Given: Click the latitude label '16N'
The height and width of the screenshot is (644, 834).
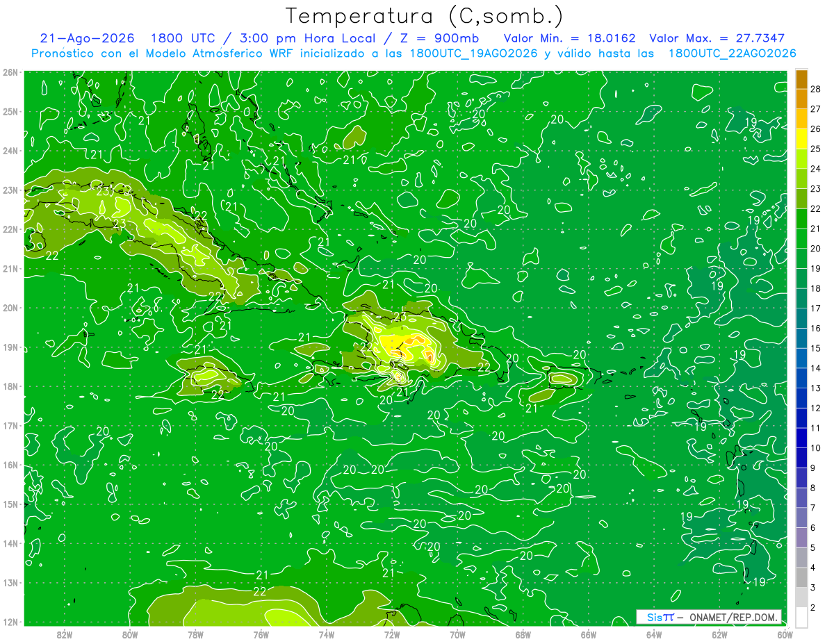Looking at the screenshot, I should (x=10, y=465).
